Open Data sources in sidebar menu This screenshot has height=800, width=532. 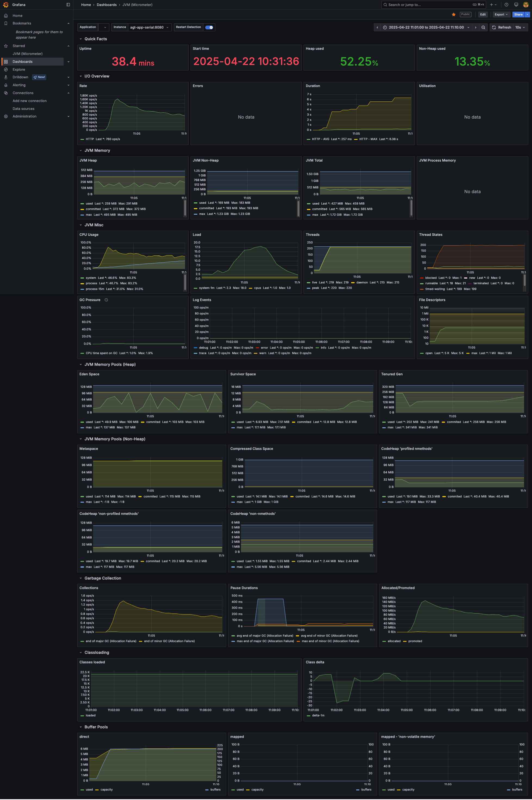(x=23, y=109)
